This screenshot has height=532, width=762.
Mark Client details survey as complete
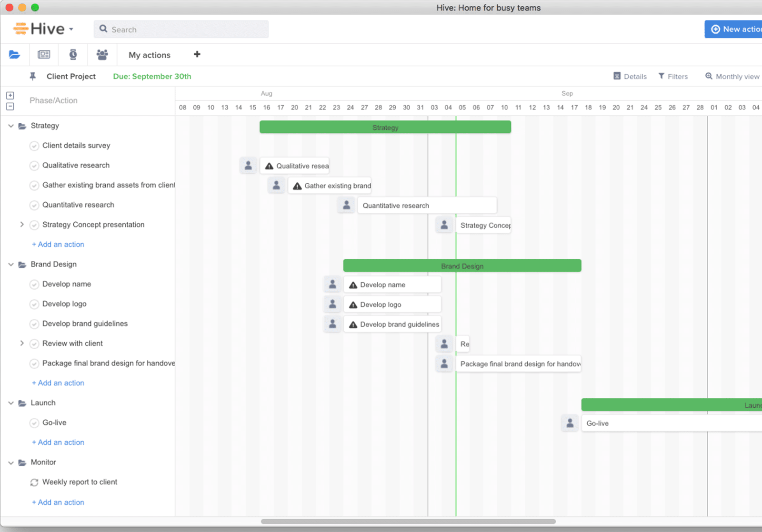pos(34,146)
